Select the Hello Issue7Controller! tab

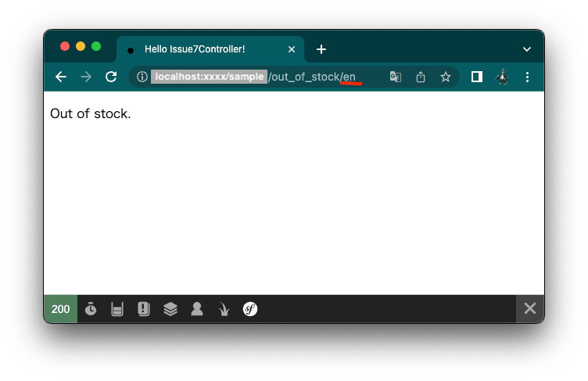click(x=210, y=49)
